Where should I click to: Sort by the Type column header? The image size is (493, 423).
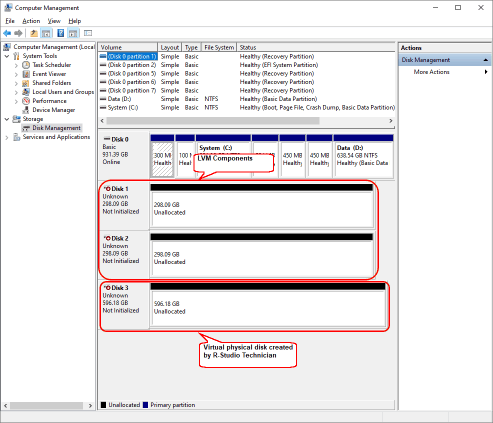click(x=192, y=47)
